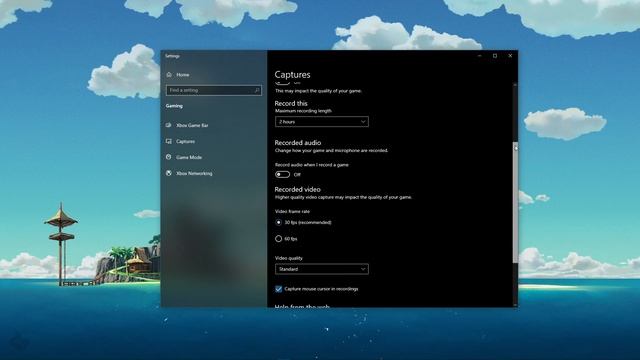Click the Recorded video heading

click(x=297, y=189)
